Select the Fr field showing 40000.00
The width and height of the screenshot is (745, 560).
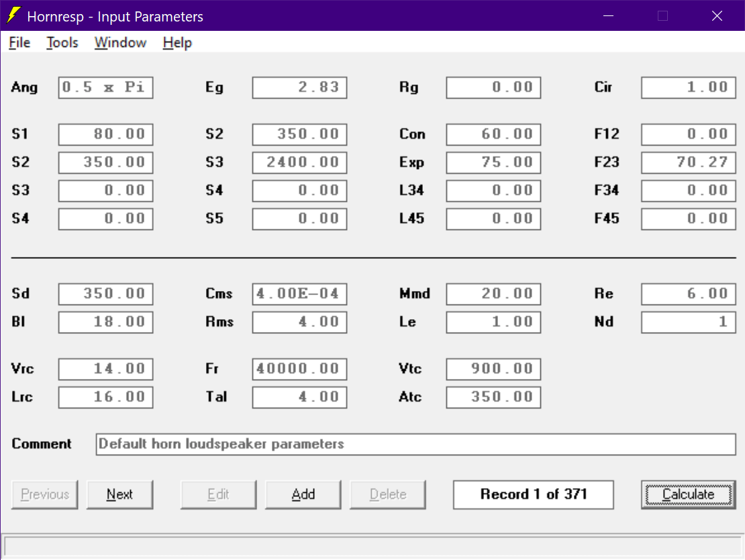coord(299,369)
